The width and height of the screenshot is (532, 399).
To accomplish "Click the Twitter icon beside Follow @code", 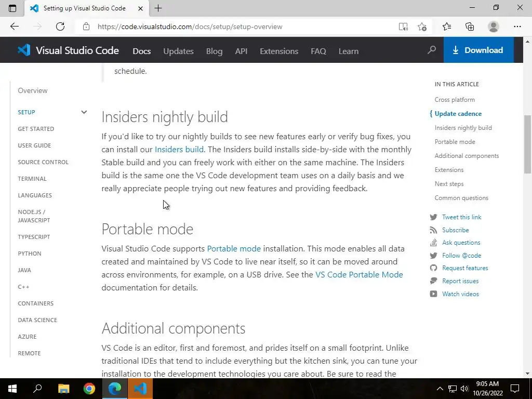I will pyautogui.click(x=433, y=256).
